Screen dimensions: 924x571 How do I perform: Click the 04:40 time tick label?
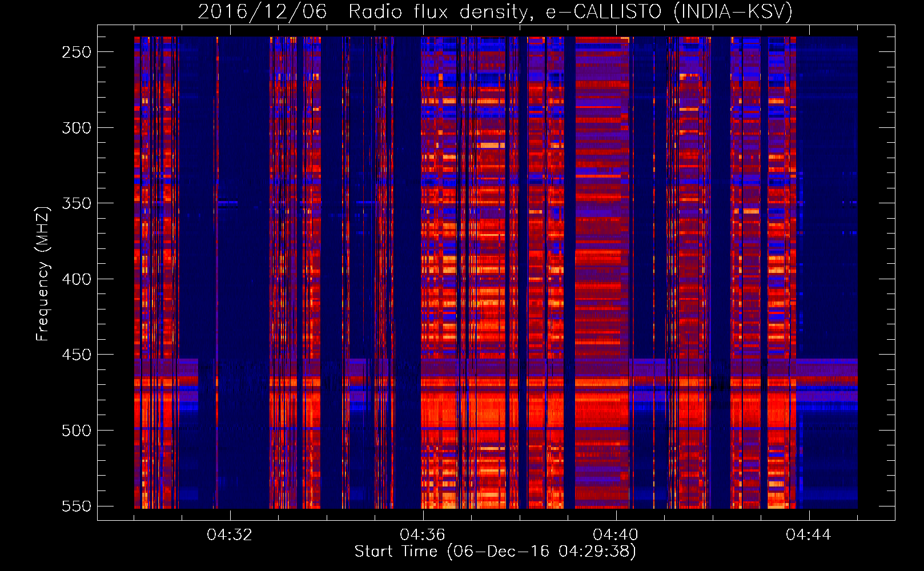[x=616, y=535]
